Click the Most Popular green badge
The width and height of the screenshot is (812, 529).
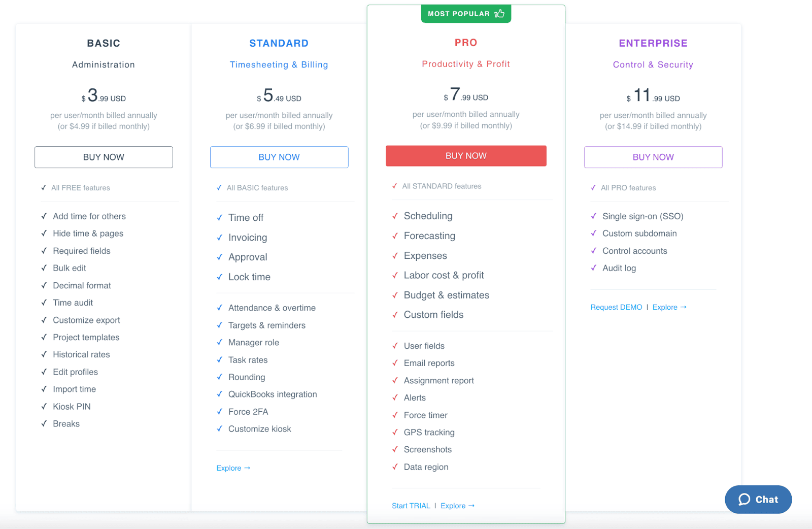pos(459,14)
